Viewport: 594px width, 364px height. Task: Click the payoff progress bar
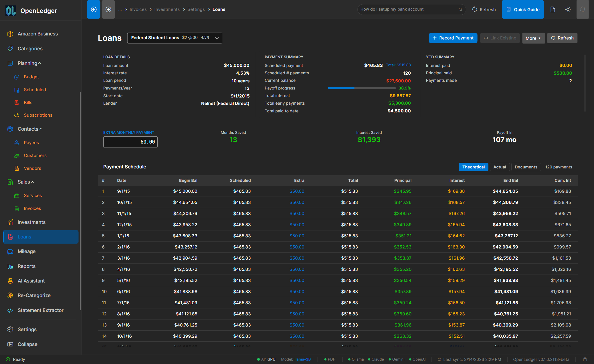(361, 88)
